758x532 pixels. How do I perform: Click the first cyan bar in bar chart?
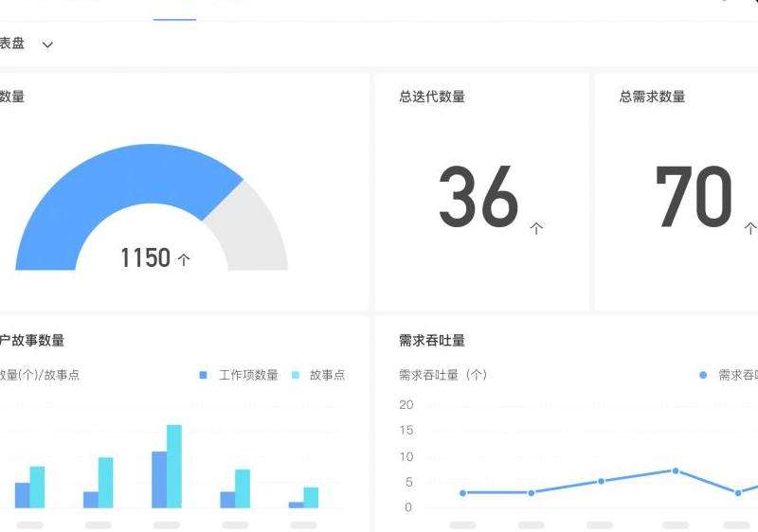(x=37, y=488)
